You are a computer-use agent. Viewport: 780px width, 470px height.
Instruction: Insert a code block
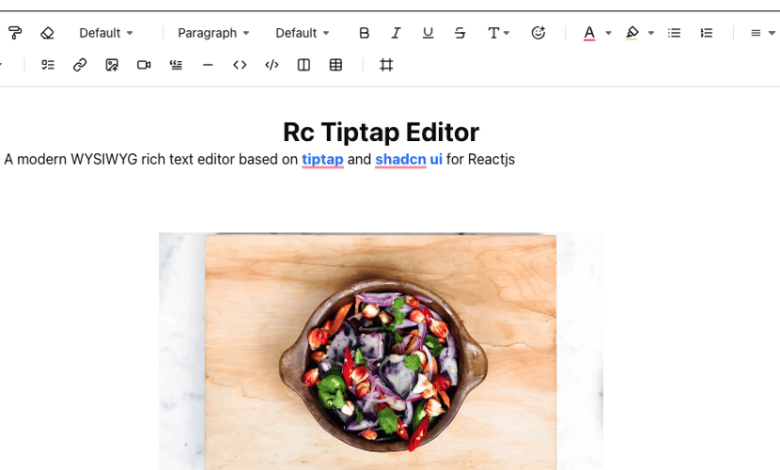(272, 65)
